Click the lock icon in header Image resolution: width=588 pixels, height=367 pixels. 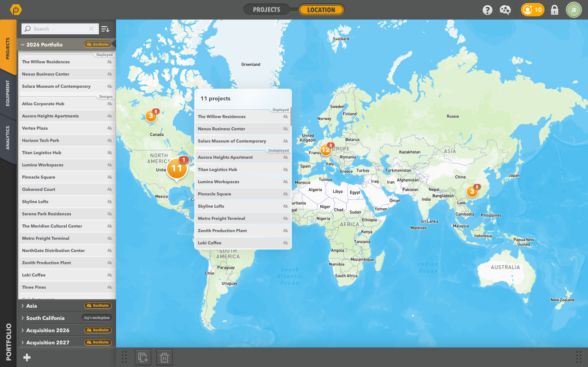tap(554, 10)
